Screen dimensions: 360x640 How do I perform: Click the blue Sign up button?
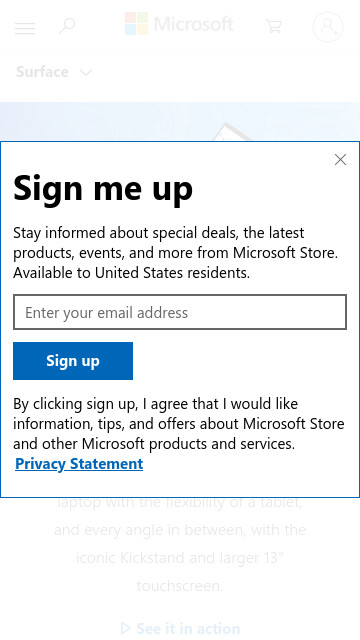73,361
